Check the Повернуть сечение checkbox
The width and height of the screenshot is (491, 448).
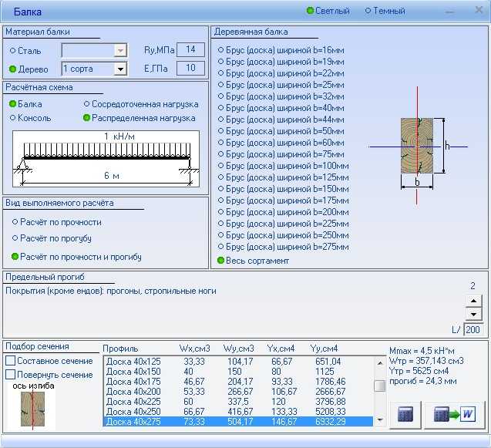point(10,375)
